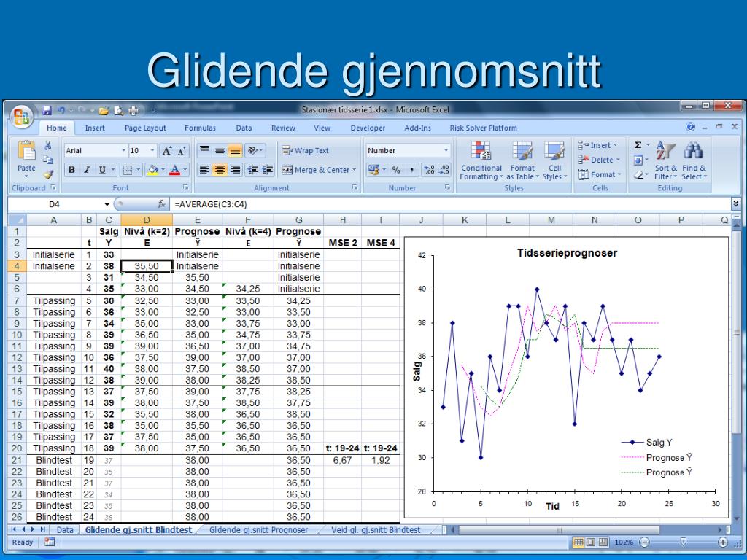Click the 102% zoom level
The width and height of the screenshot is (747, 560).
coord(624,542)
